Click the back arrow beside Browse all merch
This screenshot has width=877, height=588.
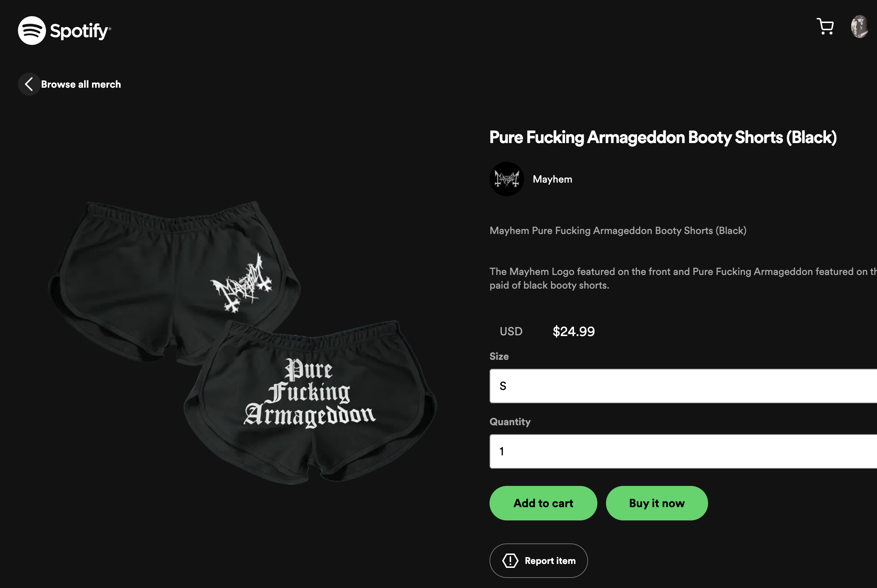coord(29,84)
